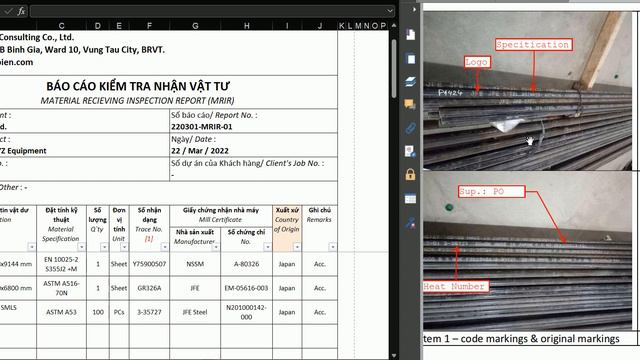Screen dimensions: 640x360
Task: Select certificate cell N201000142-000
Action: click(x=247, y=312)
